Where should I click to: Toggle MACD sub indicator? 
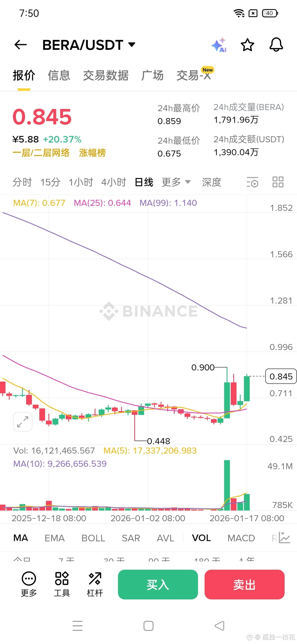[x=241, y=538]
